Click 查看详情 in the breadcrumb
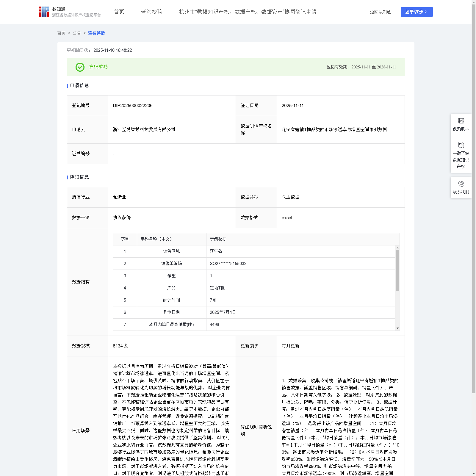476x476 pixels. click(x=96, y=33)
